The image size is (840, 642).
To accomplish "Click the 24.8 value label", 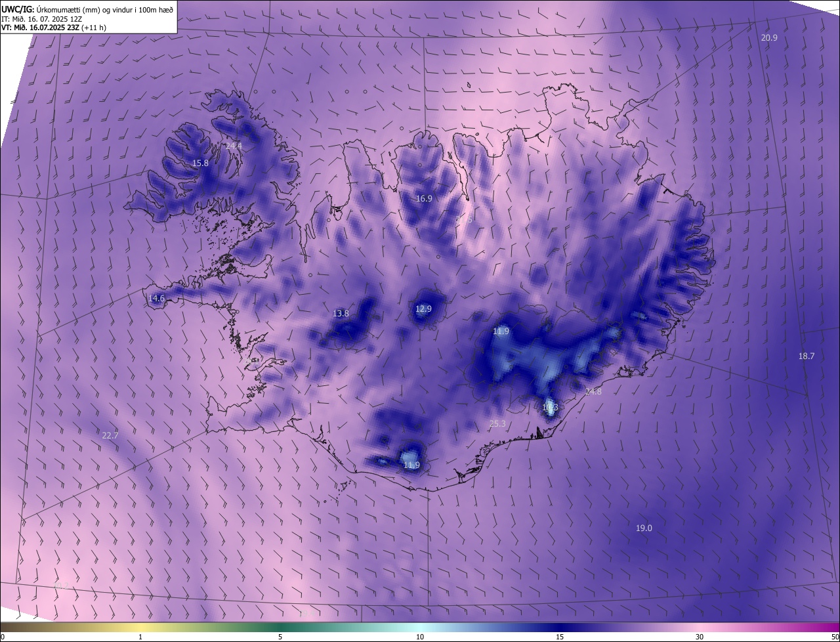I will coord(593,392).
